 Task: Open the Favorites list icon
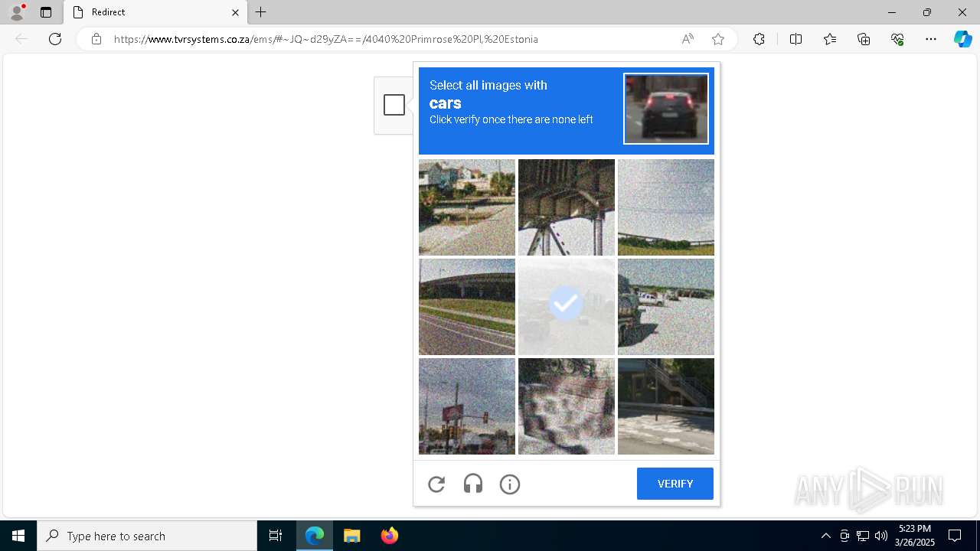[830, 39]
